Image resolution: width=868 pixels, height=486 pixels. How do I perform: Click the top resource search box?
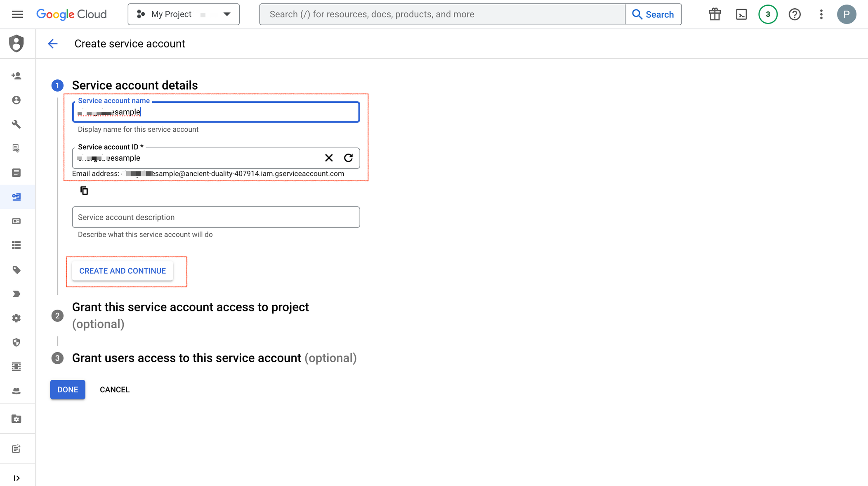tap(442, 14)
